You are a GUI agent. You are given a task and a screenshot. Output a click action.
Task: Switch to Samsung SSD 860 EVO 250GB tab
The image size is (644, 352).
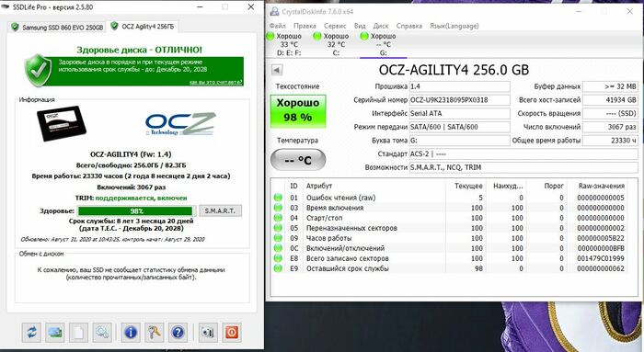[57, 27]
